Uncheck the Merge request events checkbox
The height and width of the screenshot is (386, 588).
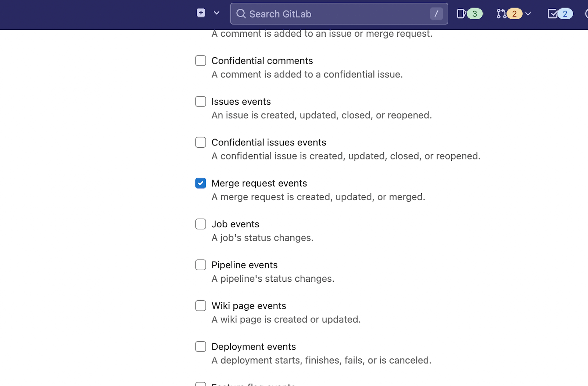201,183
